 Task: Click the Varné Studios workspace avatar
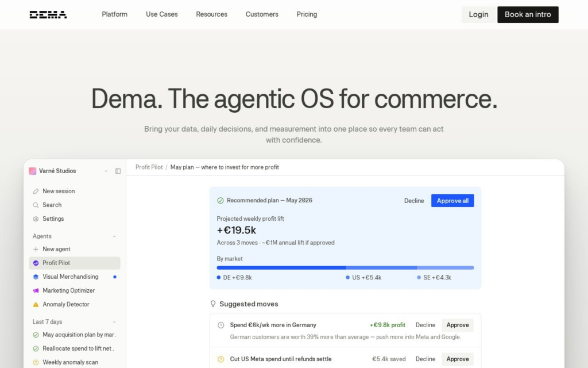tap(33, 171)
